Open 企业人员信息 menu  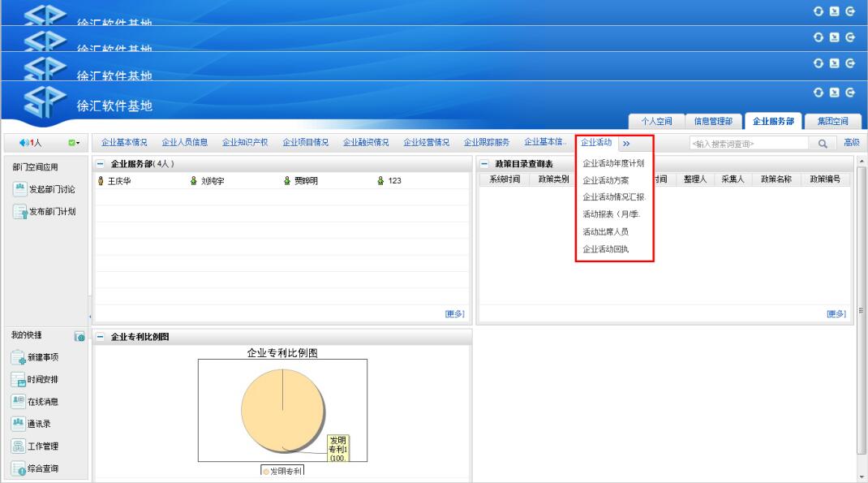(184, 142)
